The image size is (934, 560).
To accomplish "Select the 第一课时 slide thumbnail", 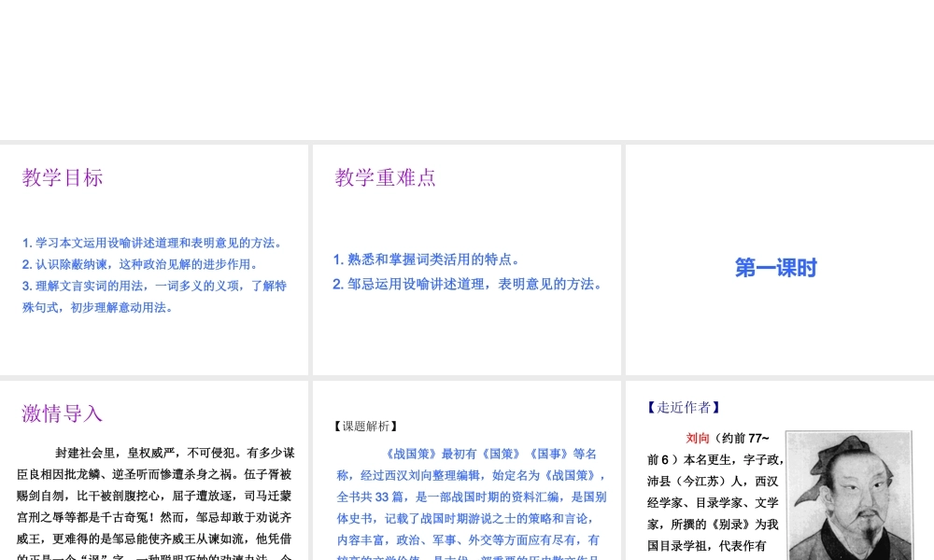I will [780, 259].
